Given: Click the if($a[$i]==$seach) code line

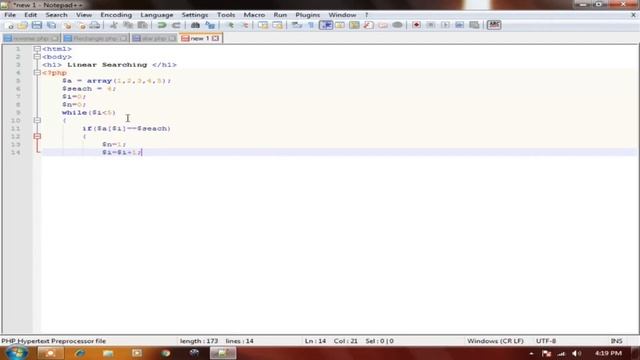Looking at the screenshot, I should pyautogui.click(x=126, y=129).
